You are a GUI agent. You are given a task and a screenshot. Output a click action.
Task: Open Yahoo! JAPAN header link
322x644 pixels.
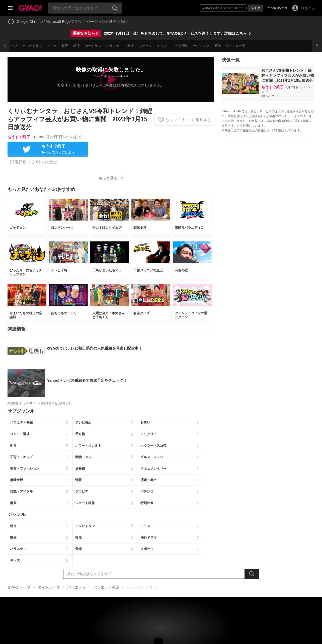tap(277, 8)
